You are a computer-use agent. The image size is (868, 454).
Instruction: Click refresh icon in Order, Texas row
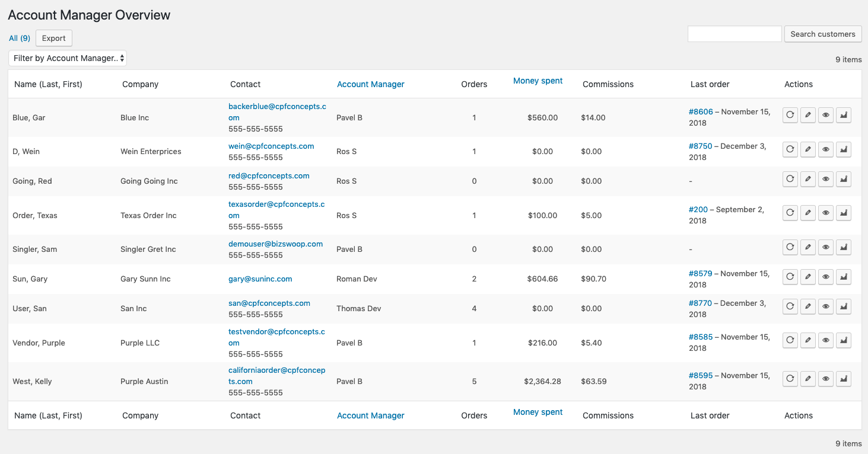click(790, 213)
